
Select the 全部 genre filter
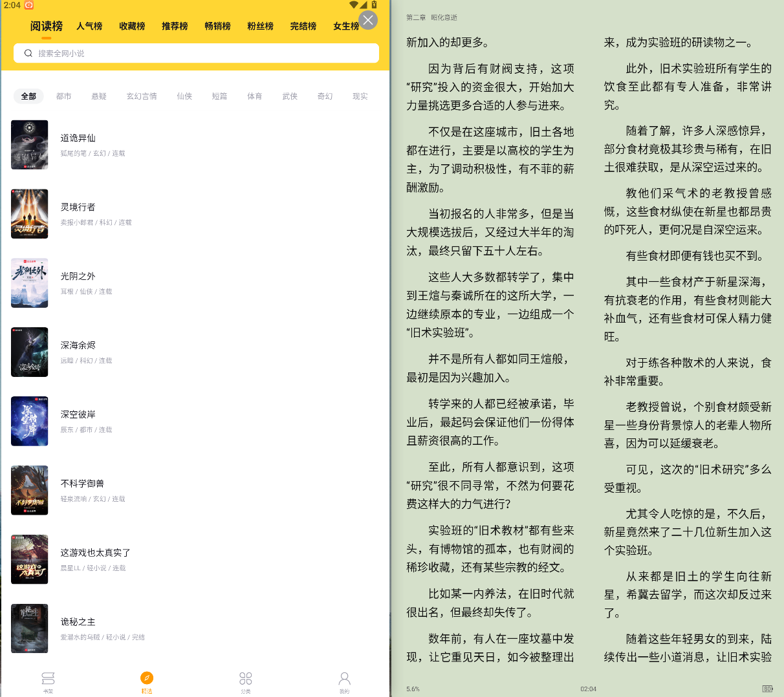point(28,96)
